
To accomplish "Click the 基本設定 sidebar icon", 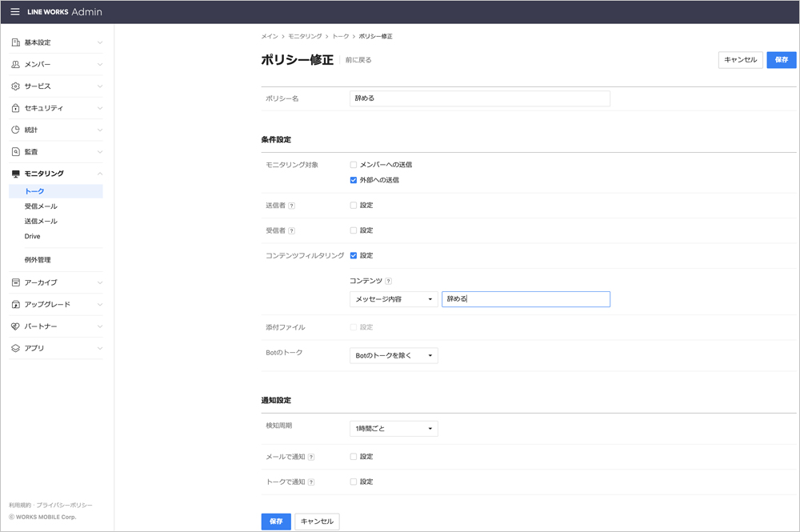I will [x=15, y=42].
